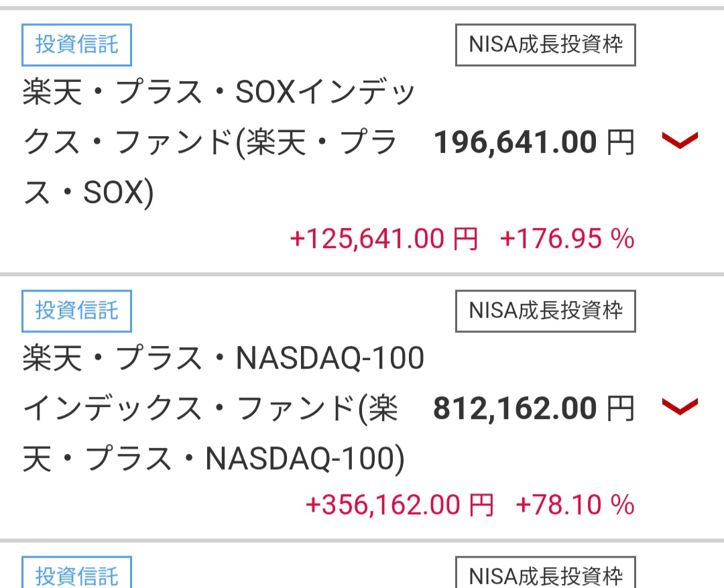
Task: Click クス・ファンド(楽天・プラ name line
Action: click(210, 141)
